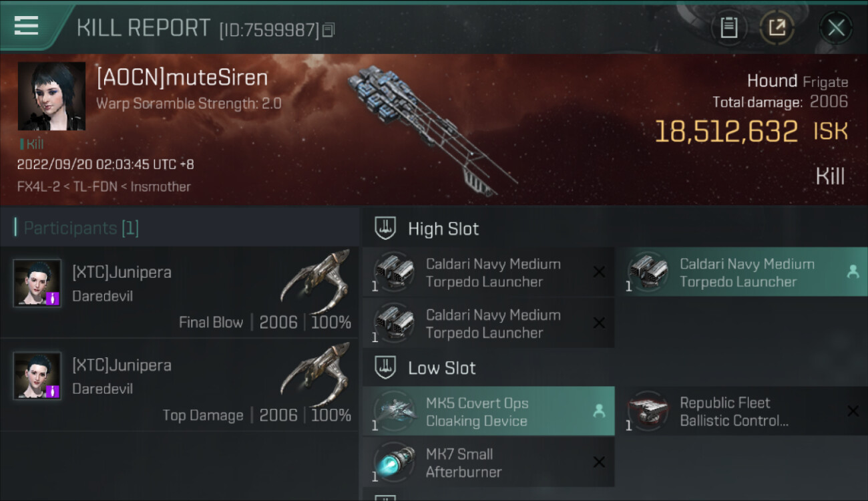This screenshot has height=501, width=868.
Task: Select the highlighted Caldari Navy Medium Torpedo Launcher
Action: [742, 272]
